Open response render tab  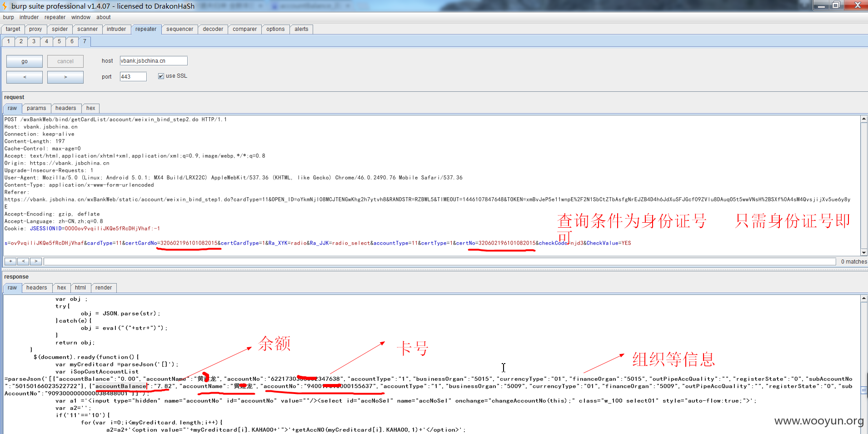coord(104,288)
